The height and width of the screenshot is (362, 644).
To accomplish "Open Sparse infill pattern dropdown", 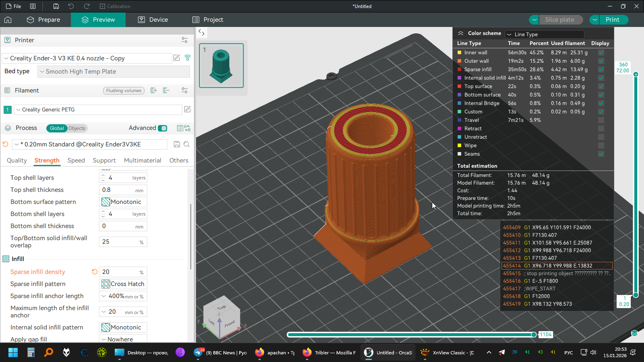I will click(x=123, y=284).
